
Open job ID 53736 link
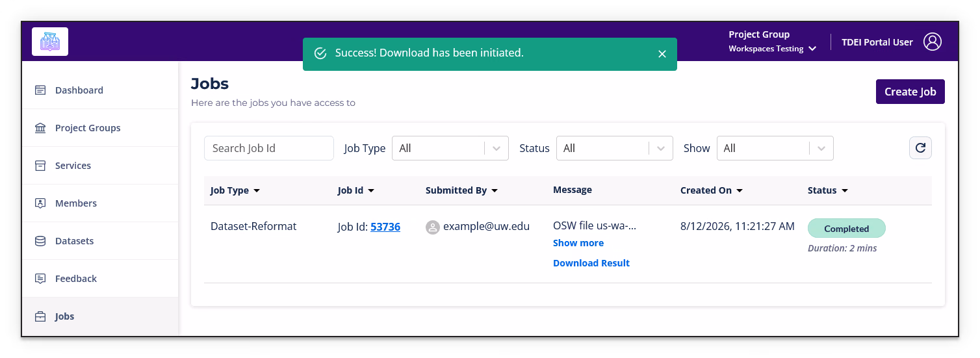tap(385, 227)
